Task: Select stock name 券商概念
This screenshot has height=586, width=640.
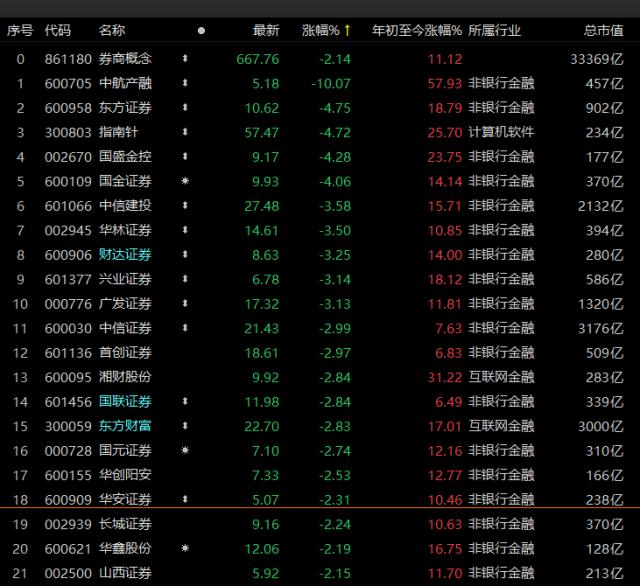Action: click(125, 59)
